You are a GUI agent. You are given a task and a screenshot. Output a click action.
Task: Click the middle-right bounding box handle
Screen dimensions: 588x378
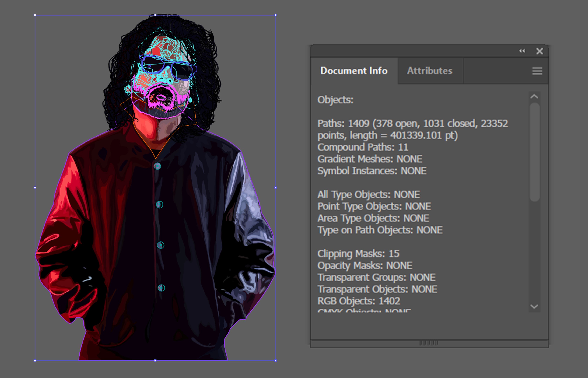click(x=276, y=188)
